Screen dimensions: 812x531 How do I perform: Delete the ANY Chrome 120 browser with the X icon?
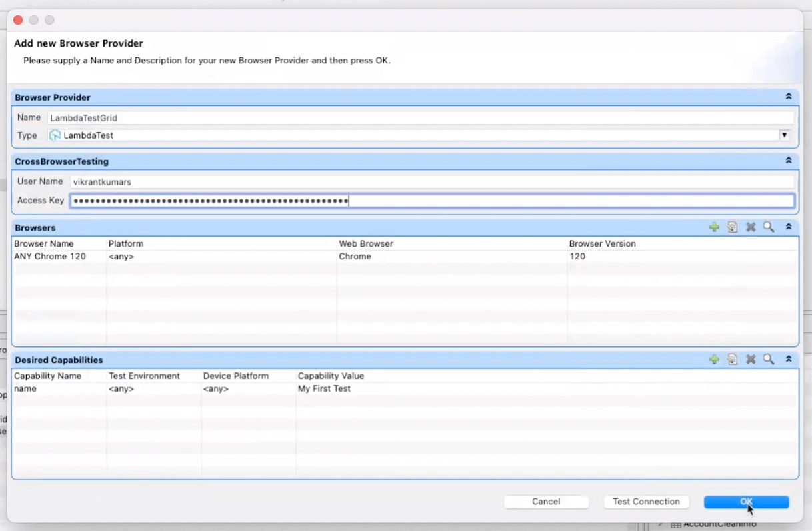(x=751, y=227)
